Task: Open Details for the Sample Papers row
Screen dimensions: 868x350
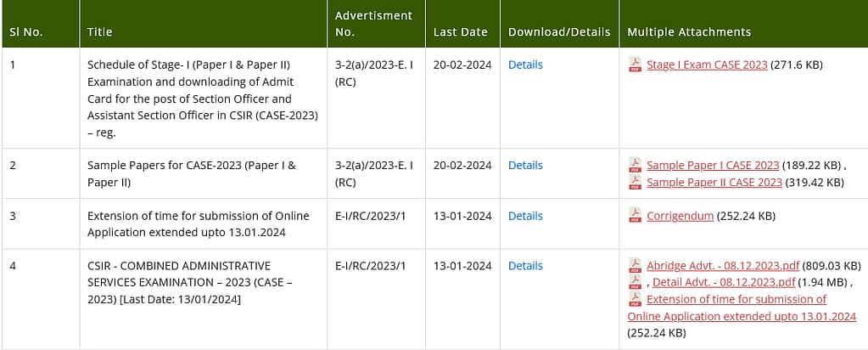Action: coord(525,166)
